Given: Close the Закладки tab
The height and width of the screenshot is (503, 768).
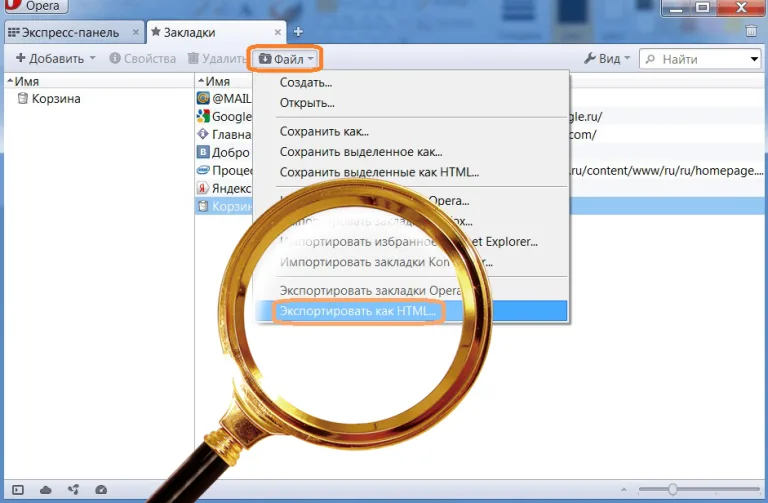Looking at the screenshot, I should pos(278,32).
